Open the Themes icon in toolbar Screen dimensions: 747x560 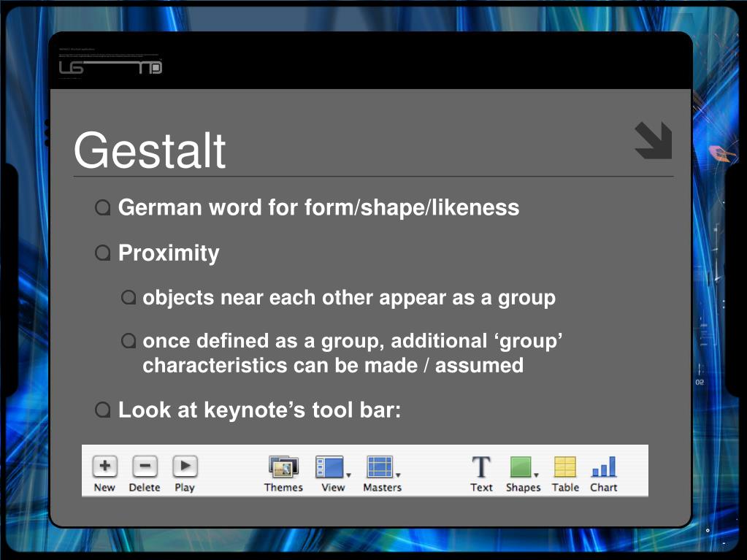pos(283,467)
